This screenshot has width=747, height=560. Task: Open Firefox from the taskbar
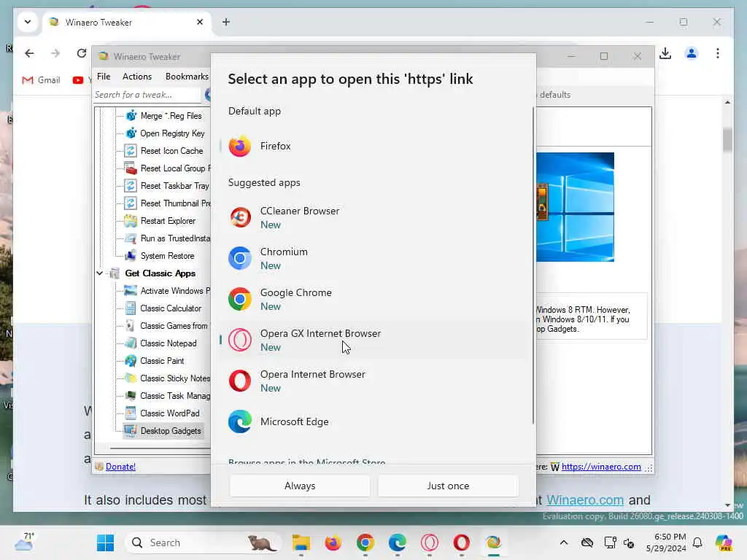[x=333, y=542]
